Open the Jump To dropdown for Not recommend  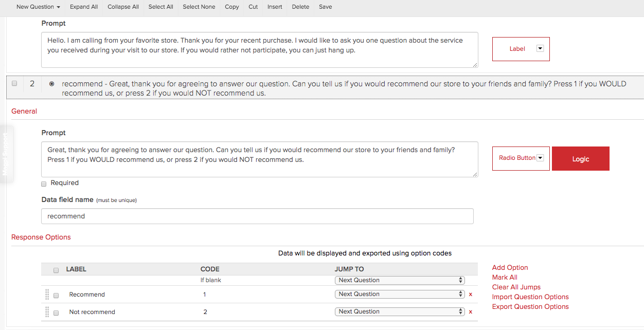[x=399, y=311]
